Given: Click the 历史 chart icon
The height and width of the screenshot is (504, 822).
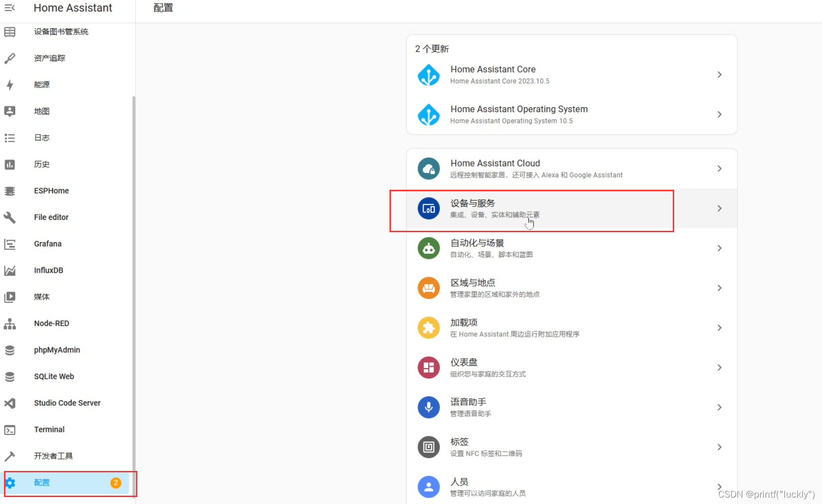Looking at the screenshot, I should click(10, 165).
